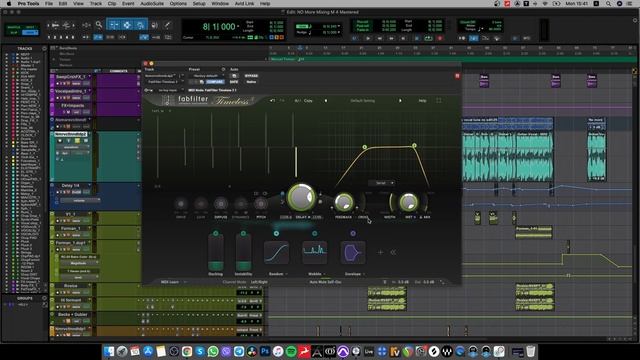
Task: Open the MIDI Learn dropdown arrow
Action: 185,282
